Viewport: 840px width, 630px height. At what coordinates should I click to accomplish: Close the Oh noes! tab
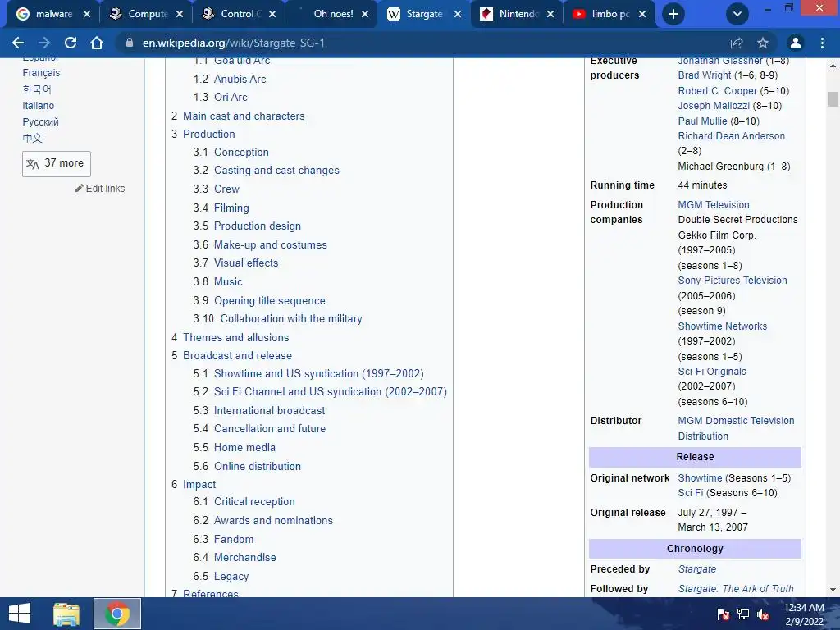[x=365, y=14]
